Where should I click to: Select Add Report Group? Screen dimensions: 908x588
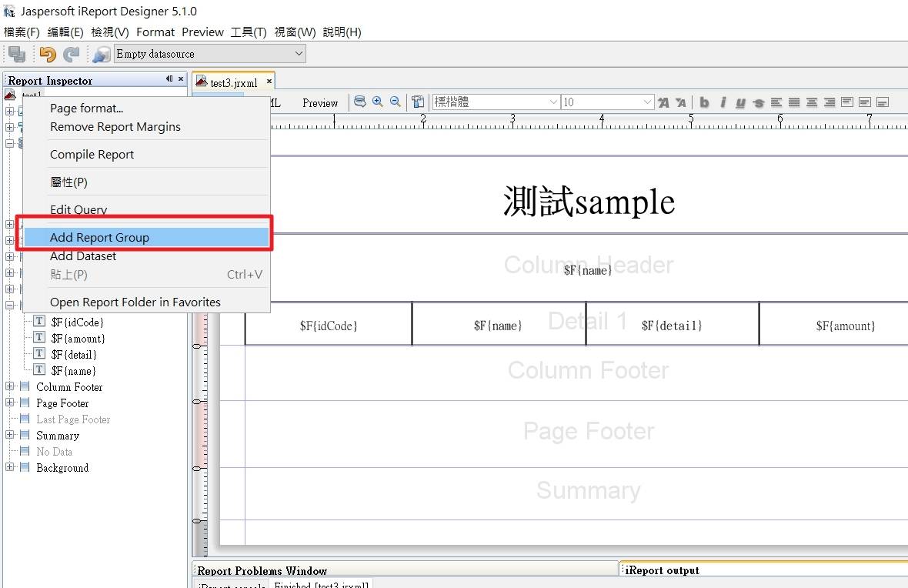click(146, 238)
